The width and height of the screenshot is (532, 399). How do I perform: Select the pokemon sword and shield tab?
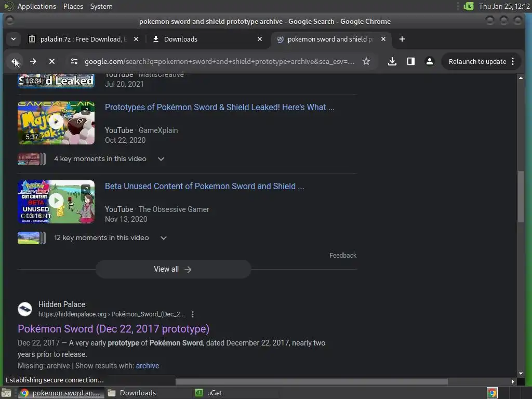coord(331,39)
